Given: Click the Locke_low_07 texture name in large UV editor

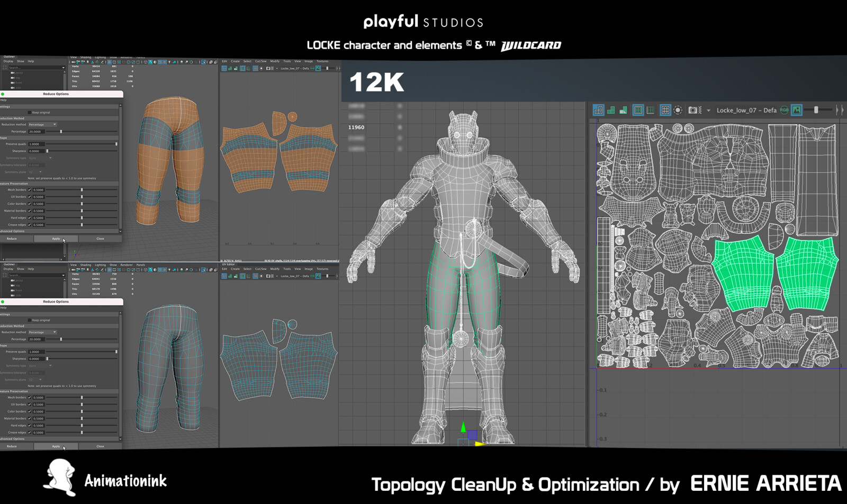Looking at the screenshot, I should 747,110.
